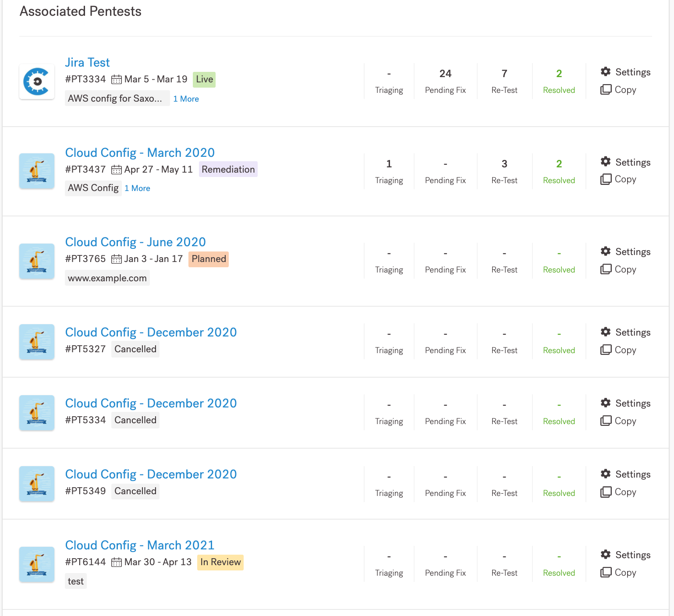Click the Triaging count for Cloud Config March 2020

389,164
